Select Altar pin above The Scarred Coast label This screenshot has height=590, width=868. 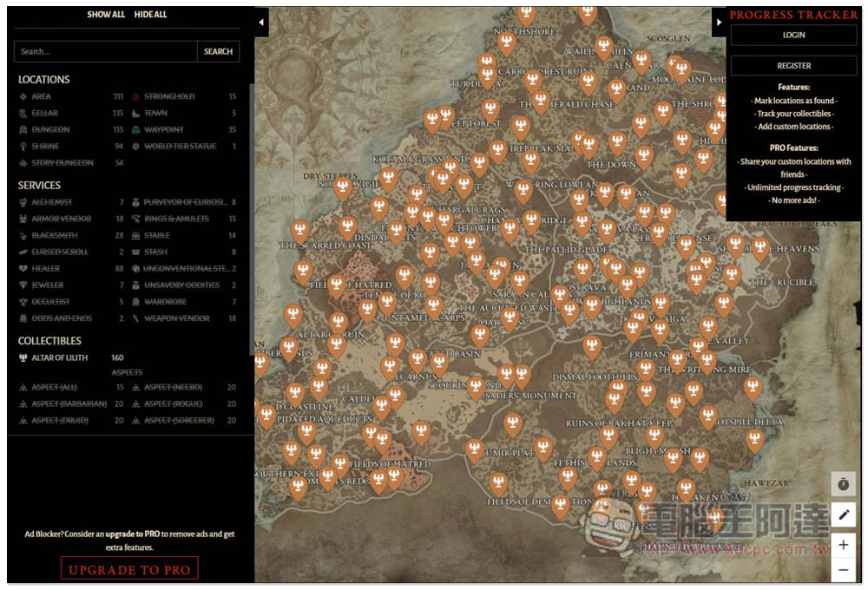click(299, 230)
